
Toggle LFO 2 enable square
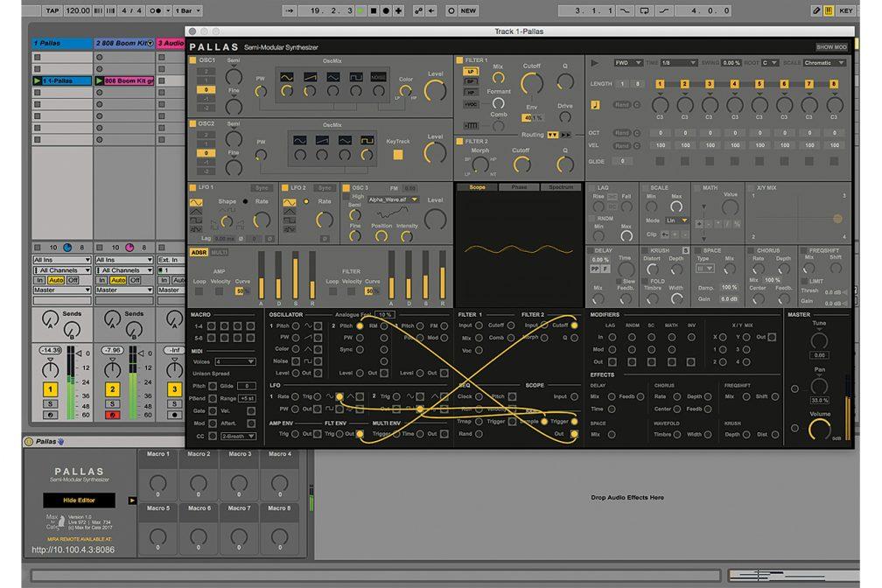[x=285, y=187]
